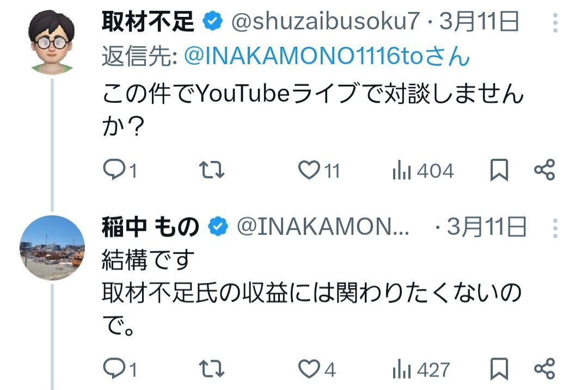
Task: Bookmark 取材不足's tweet
Action: 499,171
